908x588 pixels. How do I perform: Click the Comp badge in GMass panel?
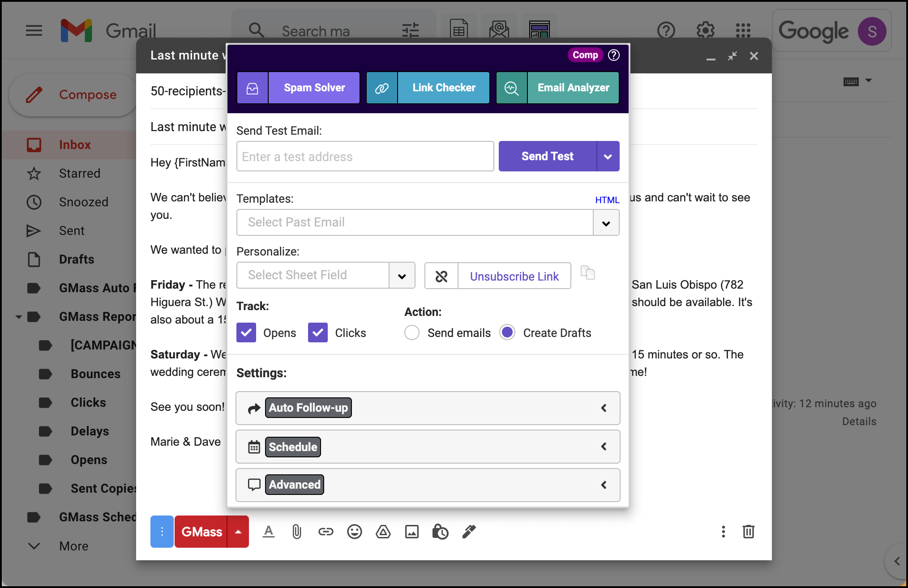[585, 55]
